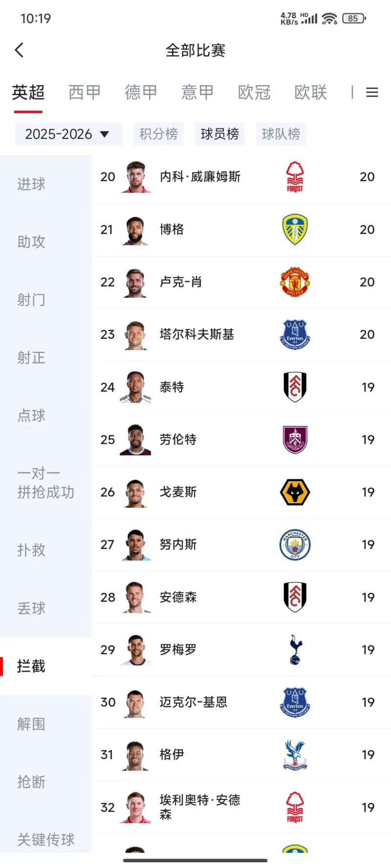The height and width of the screenshot is (868, 391).
Task: Select the 球队榜 team ranking button
Action: [x=281, y=134]
